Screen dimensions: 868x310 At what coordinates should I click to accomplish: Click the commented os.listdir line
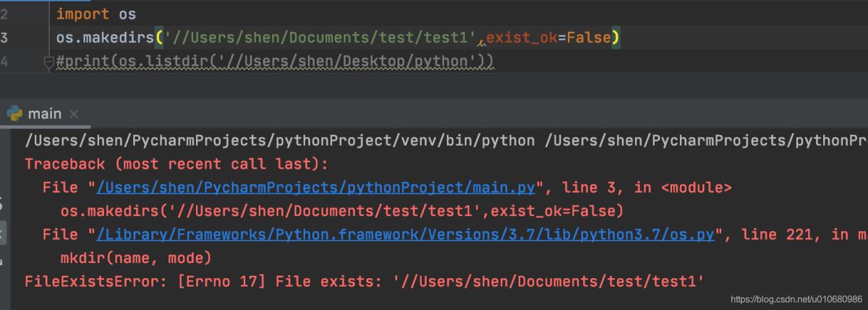tap(275, 62)
